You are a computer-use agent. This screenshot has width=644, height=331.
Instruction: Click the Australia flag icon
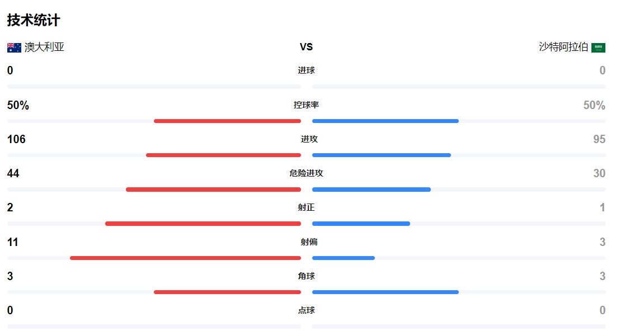(14, 48)
